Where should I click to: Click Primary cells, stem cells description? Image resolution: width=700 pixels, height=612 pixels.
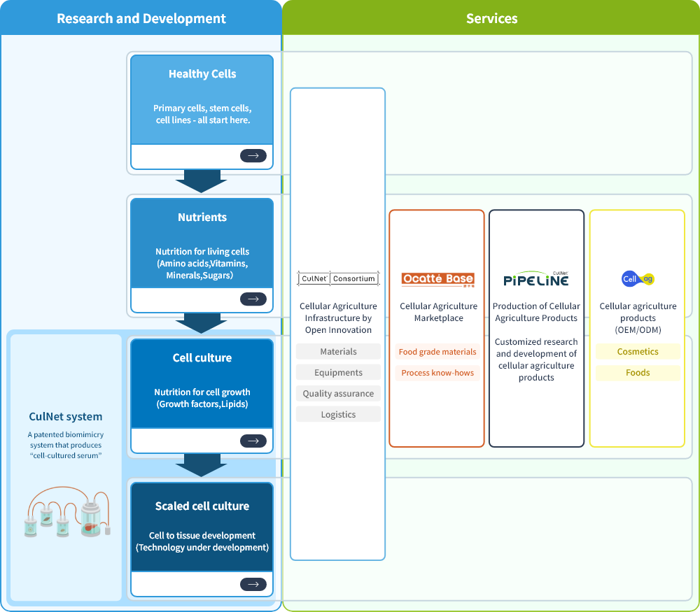click(x=202, y=114)
